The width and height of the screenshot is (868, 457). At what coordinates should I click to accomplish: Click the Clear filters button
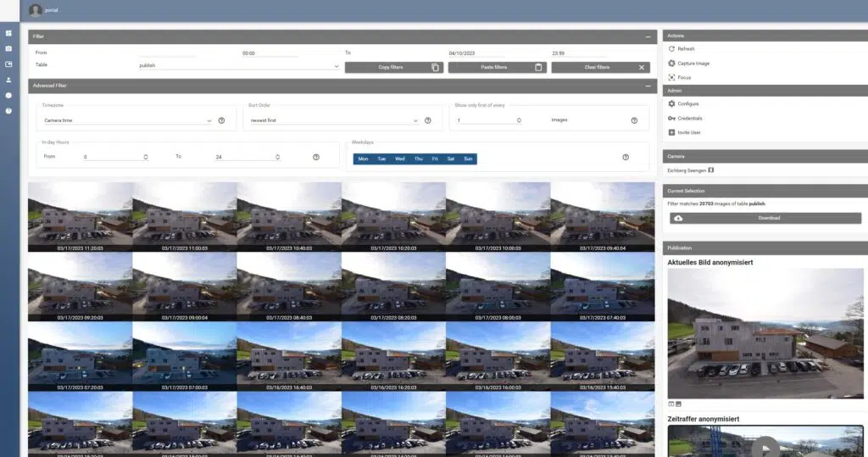600,67
